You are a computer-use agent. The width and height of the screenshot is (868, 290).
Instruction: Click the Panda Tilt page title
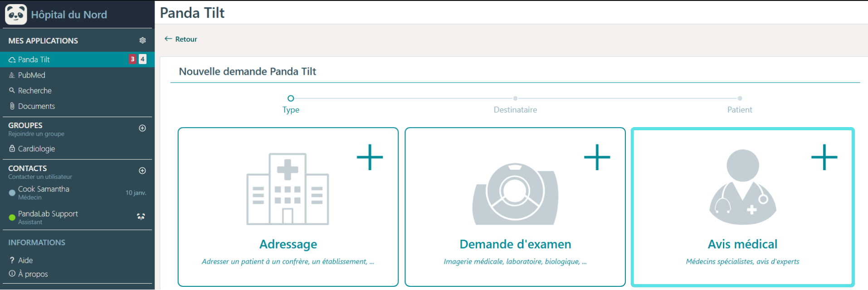tap(192, 13)
